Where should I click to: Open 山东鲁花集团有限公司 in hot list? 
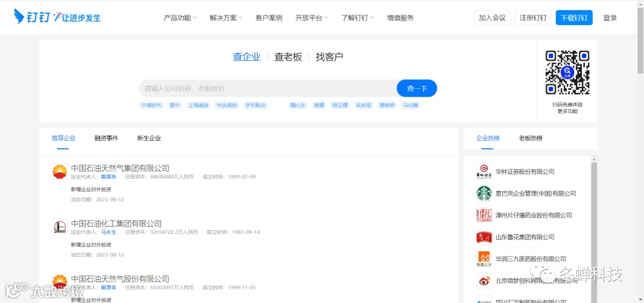[x=525, y=237]
